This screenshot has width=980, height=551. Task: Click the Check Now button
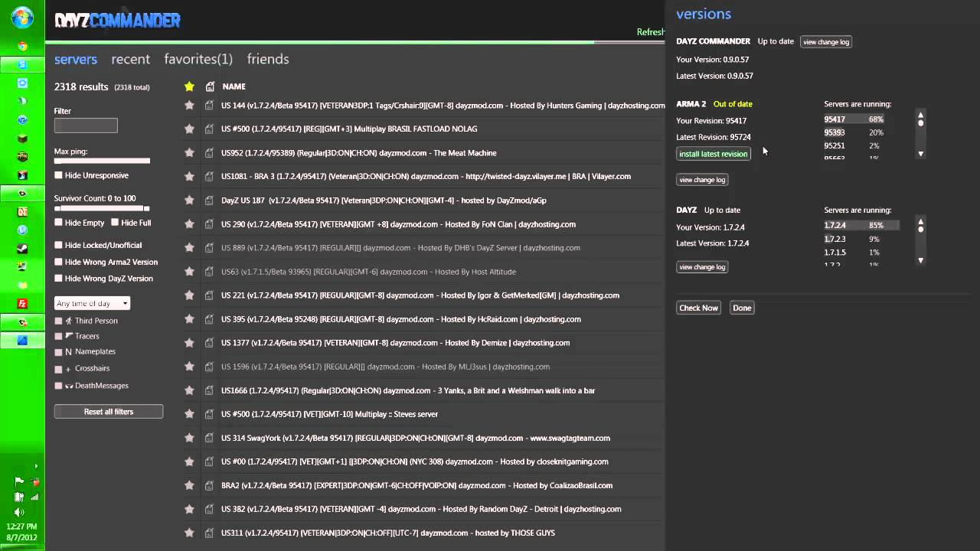(x=698, y=308)
